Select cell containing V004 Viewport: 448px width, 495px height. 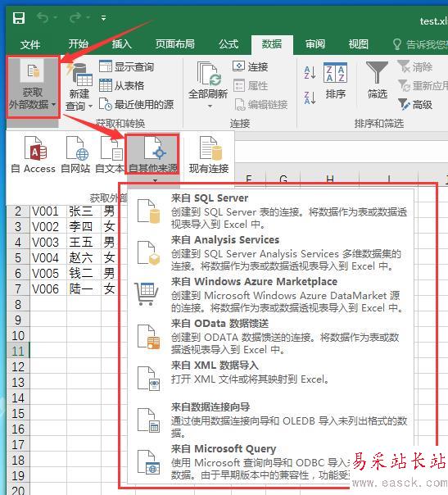click(48, 257)
